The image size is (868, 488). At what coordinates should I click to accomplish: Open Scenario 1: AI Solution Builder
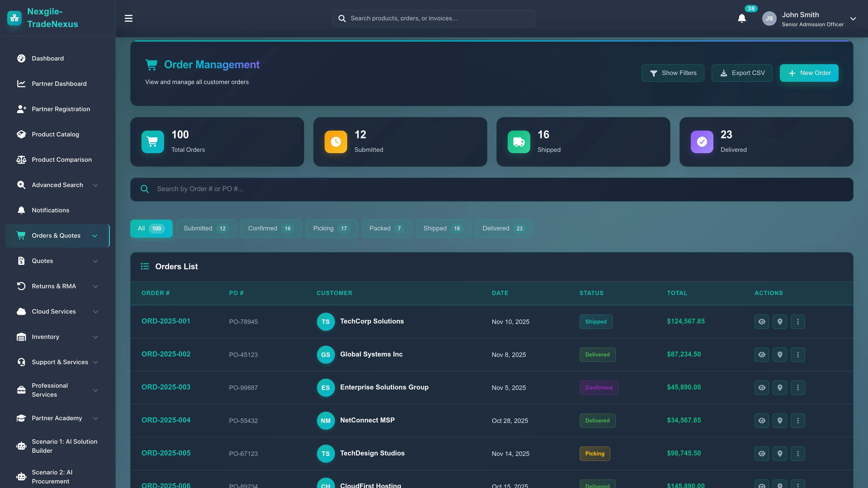point(64,446)
